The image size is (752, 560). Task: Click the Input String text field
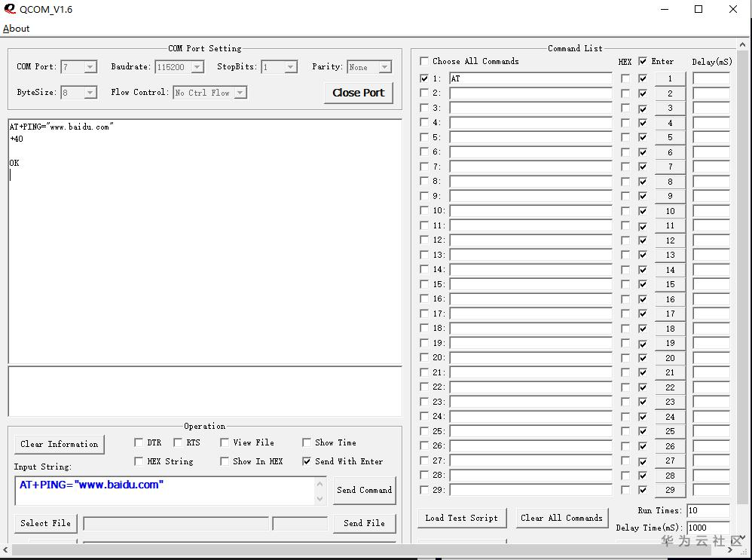click(166, 491)
